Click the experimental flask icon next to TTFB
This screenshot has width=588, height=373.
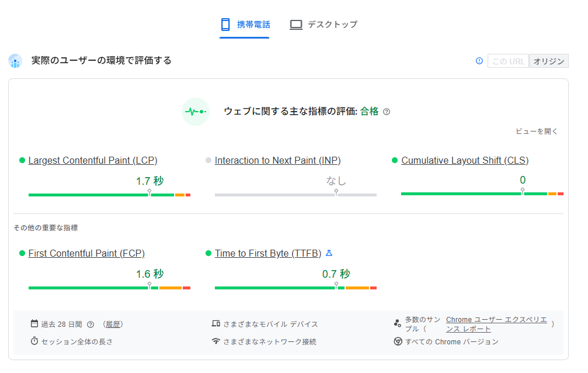329,253
